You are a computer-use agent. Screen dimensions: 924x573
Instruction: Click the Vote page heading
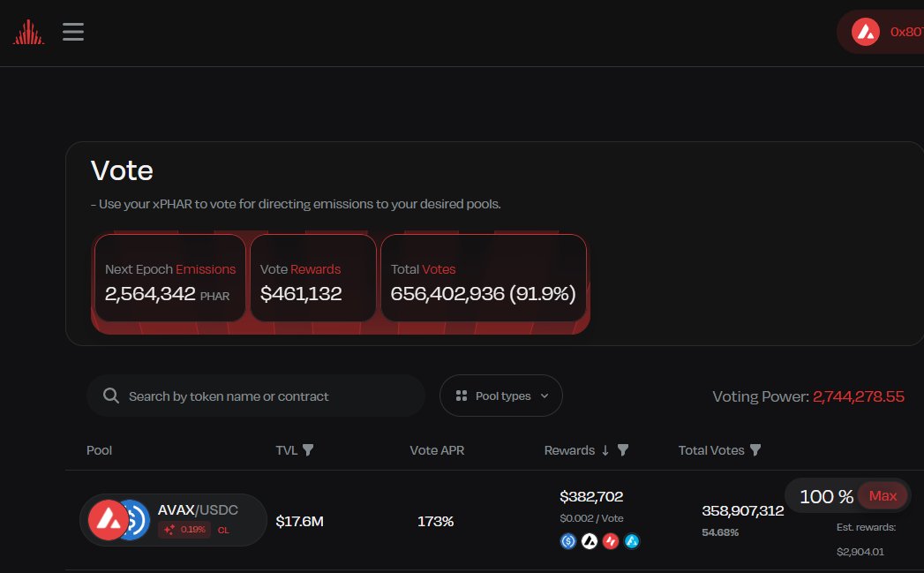click(122, 171)
